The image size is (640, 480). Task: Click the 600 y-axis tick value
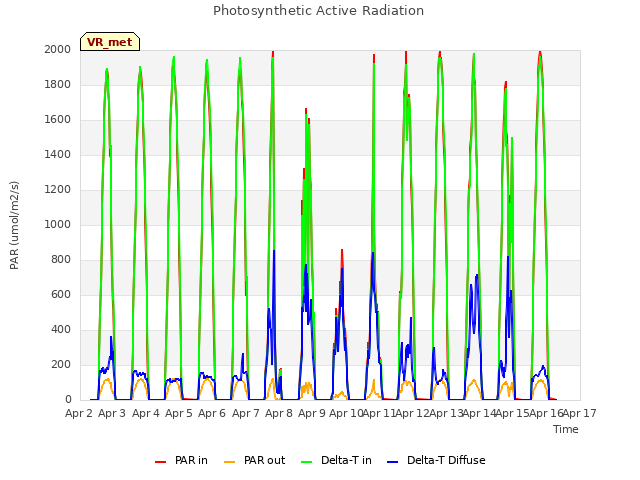(61, 295)
